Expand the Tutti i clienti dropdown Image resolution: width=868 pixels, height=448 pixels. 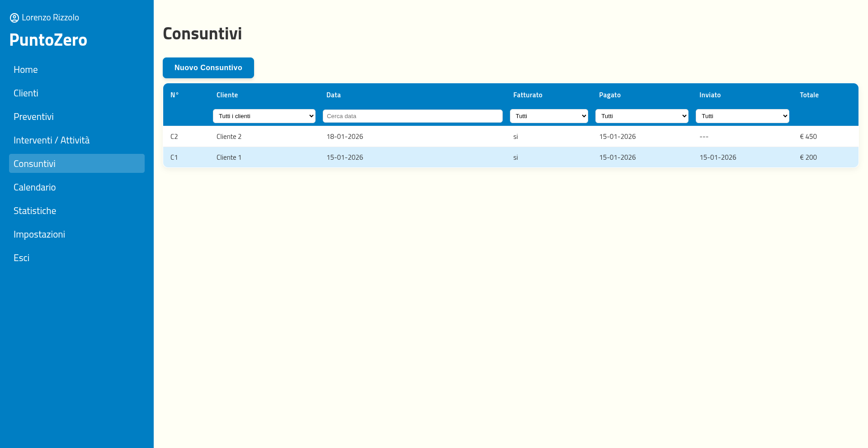coord(264,116)
